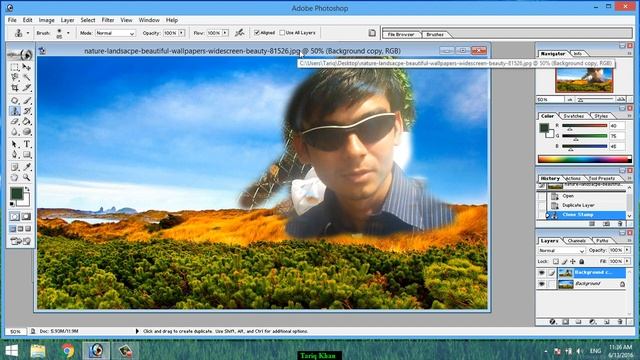Toggle lock all in Layers panel
The height and width of the screenshot is (360, 640).
(582, 261)
